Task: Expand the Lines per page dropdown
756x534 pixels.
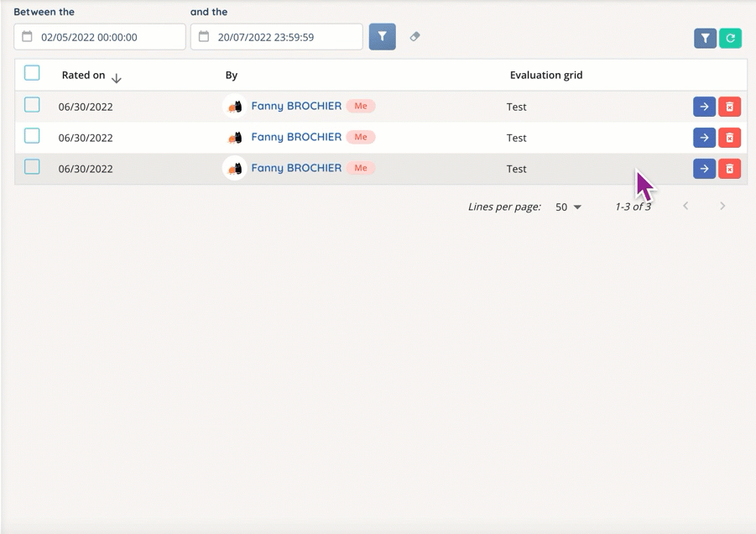Action: (568, 207)
